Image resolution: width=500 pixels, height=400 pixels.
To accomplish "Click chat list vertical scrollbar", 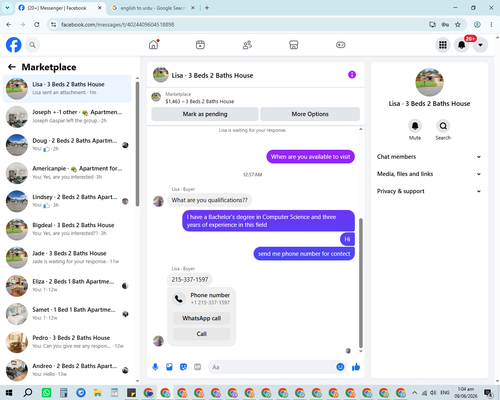I will [x=137, y=143].
